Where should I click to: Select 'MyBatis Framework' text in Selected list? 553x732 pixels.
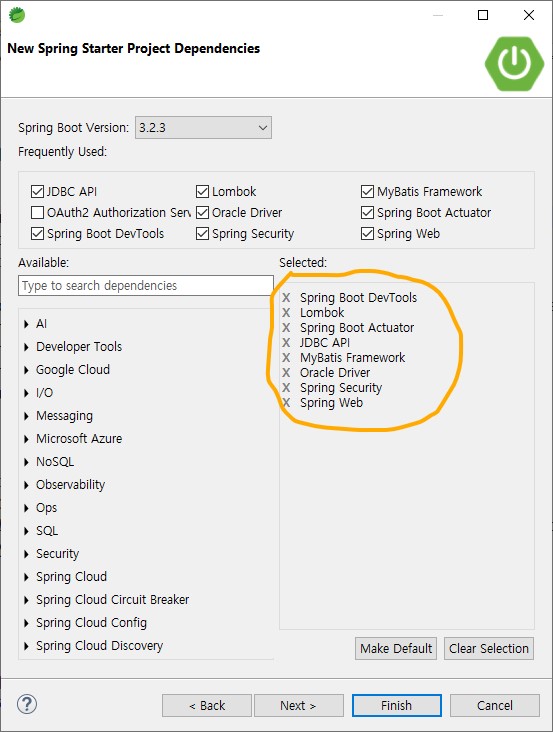[352, 358]
